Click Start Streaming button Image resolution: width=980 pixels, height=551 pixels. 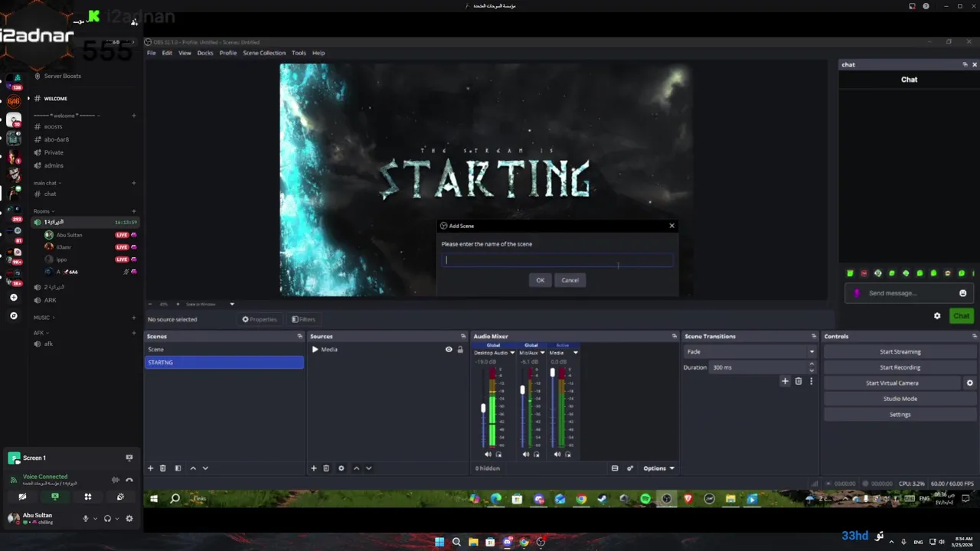click(900, 352)
